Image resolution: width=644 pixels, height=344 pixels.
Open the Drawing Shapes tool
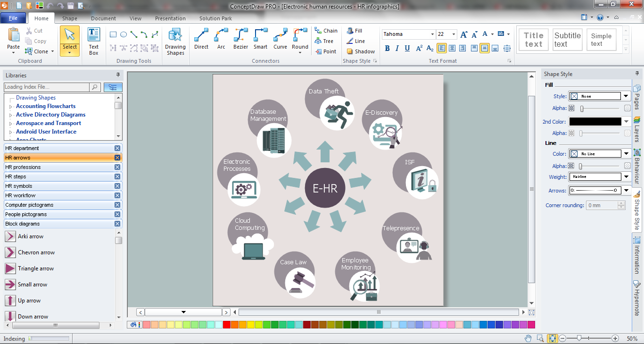175,41
